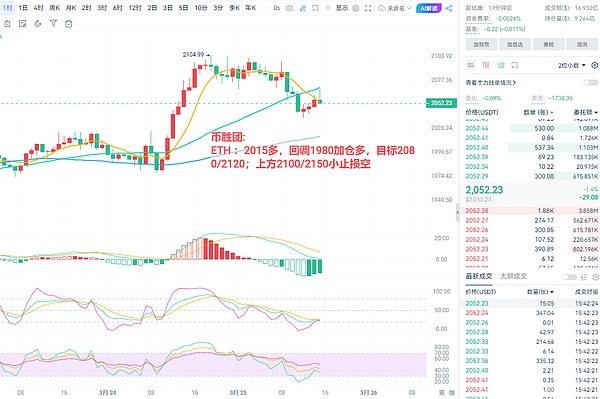
Task: Click the 0s timer indicator in toolbar
Action: click(x=277, y=8)
